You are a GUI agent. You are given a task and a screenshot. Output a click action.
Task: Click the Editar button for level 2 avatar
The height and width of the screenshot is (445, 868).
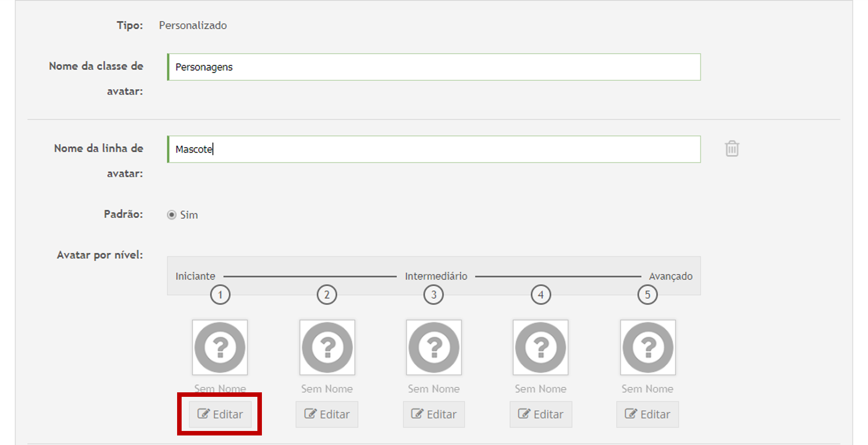327,414
